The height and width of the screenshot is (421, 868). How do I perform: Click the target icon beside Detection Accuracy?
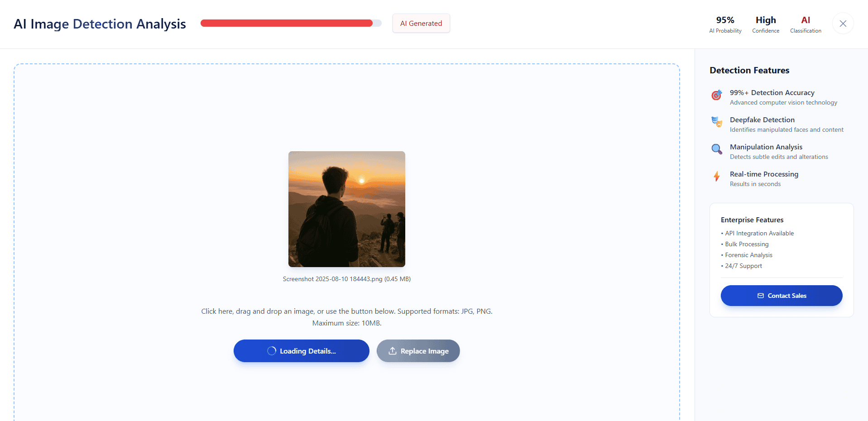pos(716,95)
